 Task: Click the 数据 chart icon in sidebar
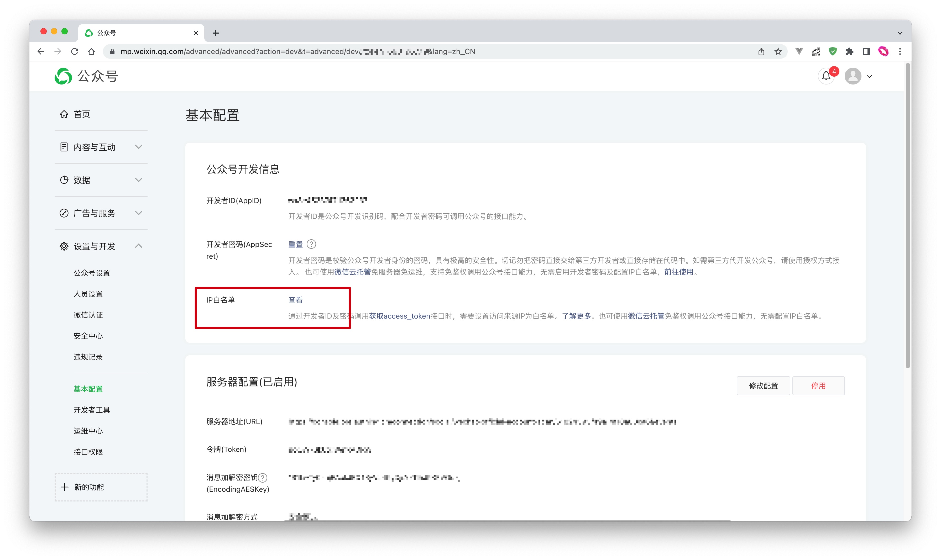64,180
